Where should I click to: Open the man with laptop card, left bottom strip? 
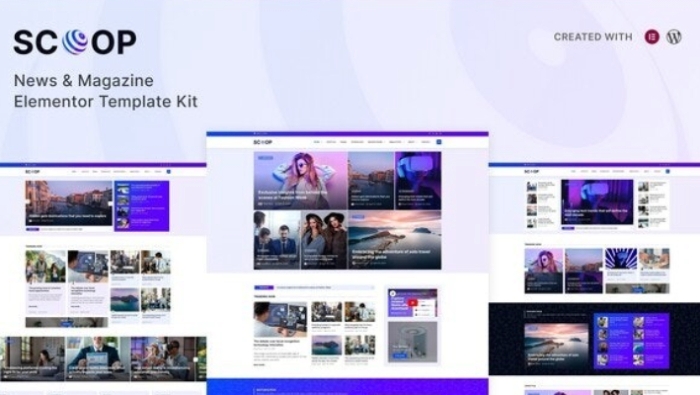(97, 358)
